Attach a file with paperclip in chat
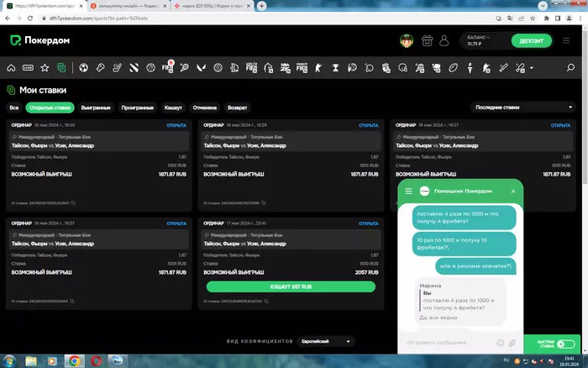 512,343
